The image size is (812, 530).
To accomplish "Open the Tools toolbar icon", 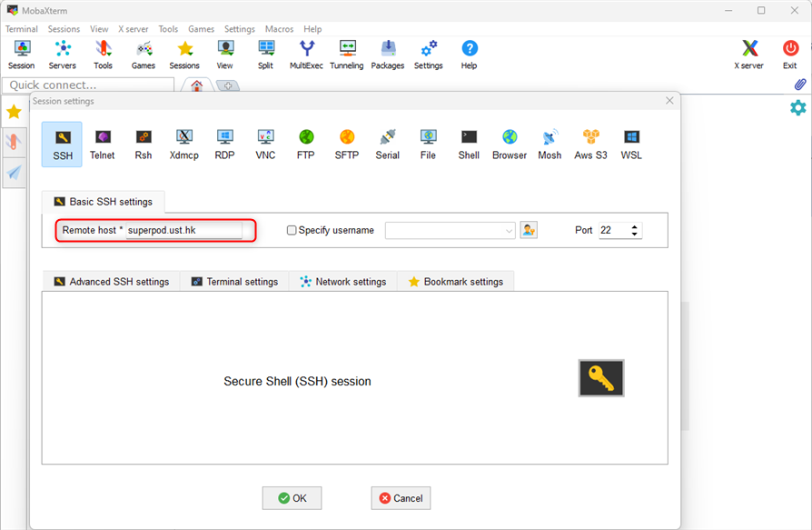I will click(x=103, y=55).
